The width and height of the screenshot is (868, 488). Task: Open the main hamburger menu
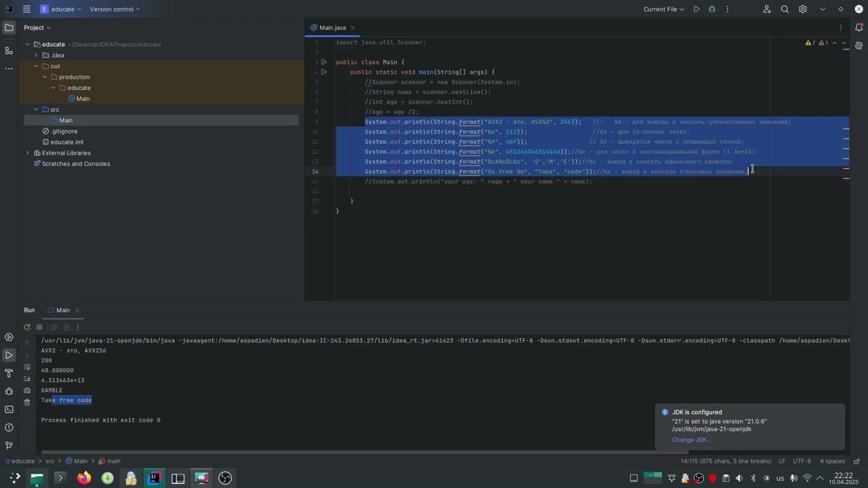(x=26, y=9)
